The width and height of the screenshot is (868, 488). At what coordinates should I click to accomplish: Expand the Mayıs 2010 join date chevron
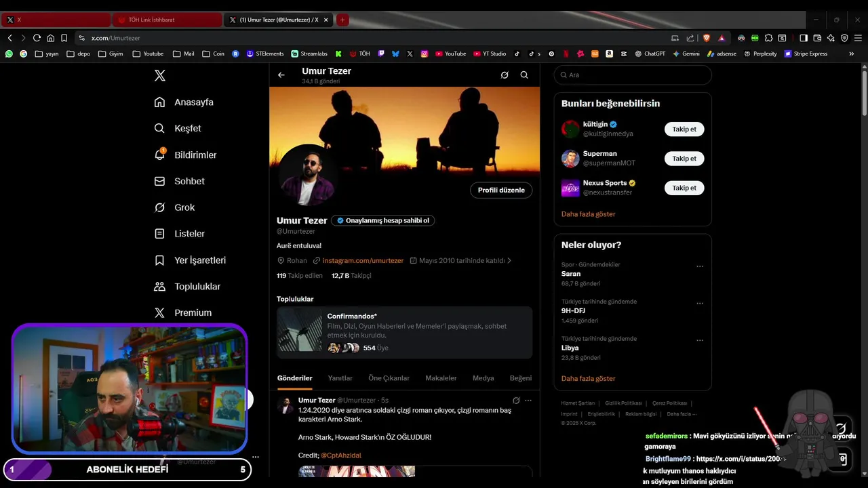pos(509,260)
